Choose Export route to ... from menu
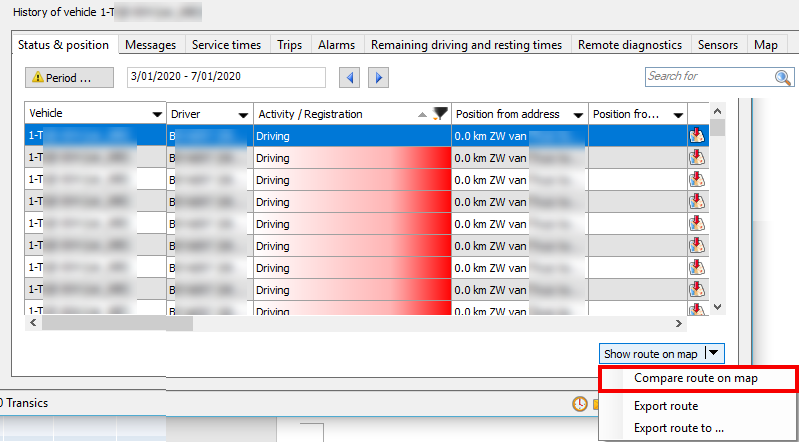The image size is (799, 442). tap(679, 428)
